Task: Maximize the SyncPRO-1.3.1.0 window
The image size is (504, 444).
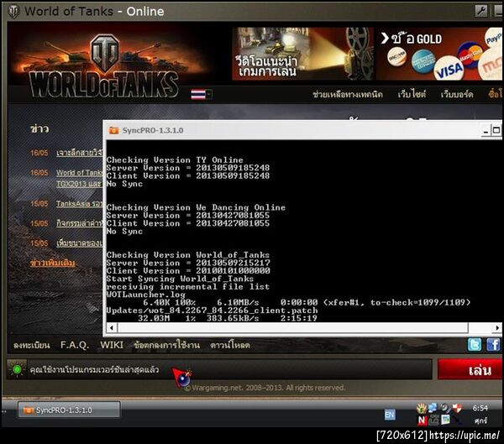Action: pyautogui.click(x=496, y=130)
